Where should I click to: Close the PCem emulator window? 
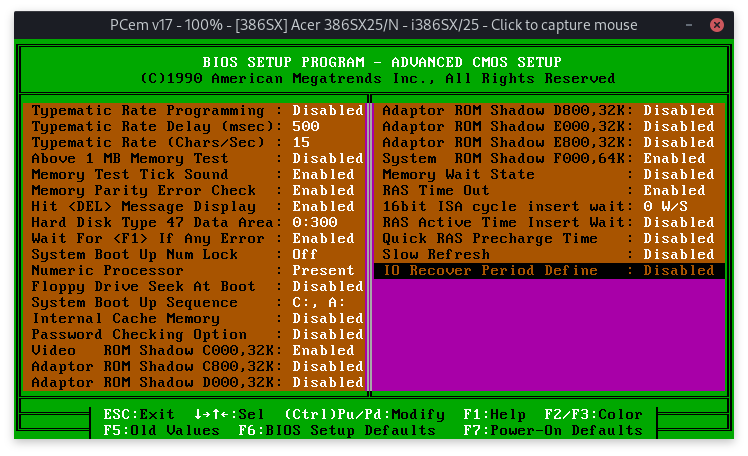coord(717,25)
